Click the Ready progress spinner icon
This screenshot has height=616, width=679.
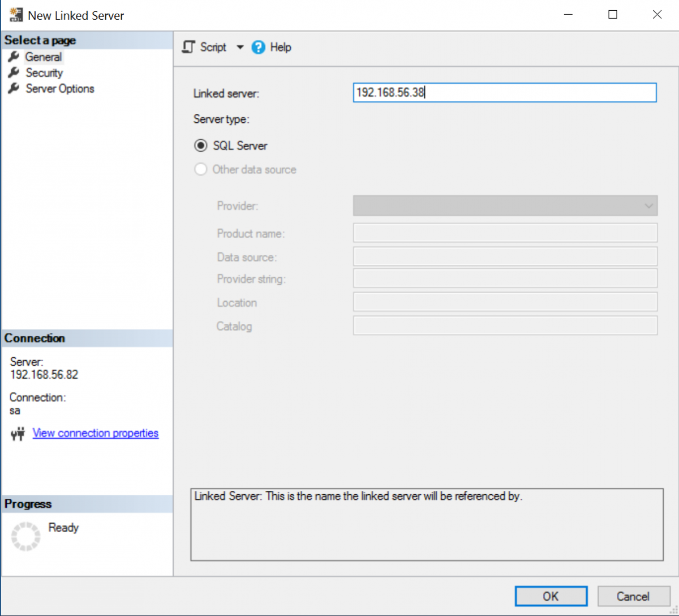click(x=25, y=535)
